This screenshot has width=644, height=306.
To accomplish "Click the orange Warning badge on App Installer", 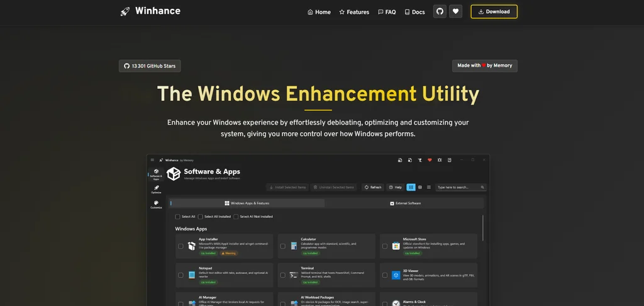I will pyautogui.click(x=229, y=253).
